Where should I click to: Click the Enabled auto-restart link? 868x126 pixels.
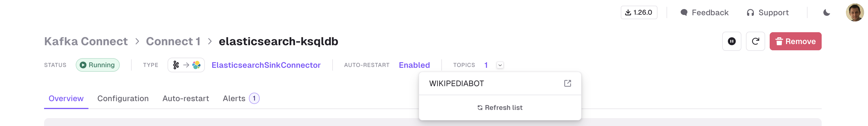click(414, 65)
